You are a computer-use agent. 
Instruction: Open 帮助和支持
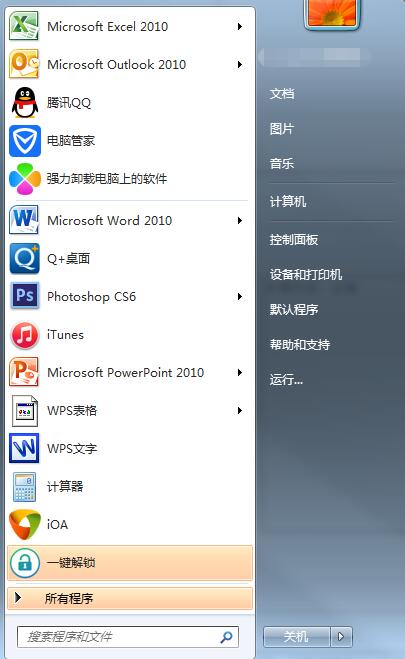click(300, 345)
